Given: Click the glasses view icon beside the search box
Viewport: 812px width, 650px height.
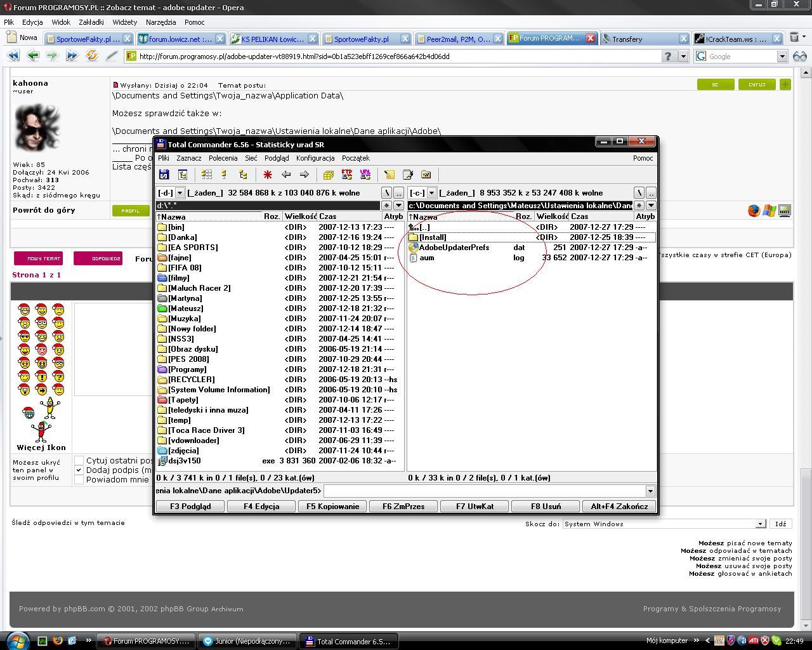Looking at the screenshot, I should point(800,56).
